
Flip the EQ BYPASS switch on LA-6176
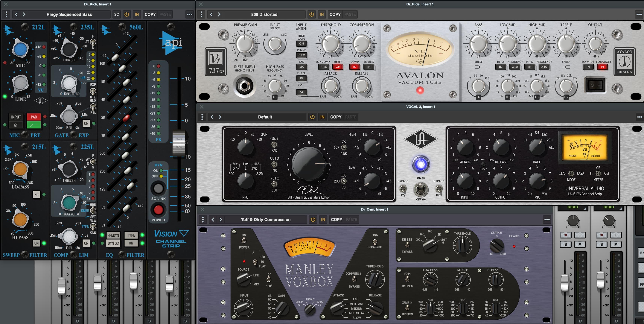(403, 189)
